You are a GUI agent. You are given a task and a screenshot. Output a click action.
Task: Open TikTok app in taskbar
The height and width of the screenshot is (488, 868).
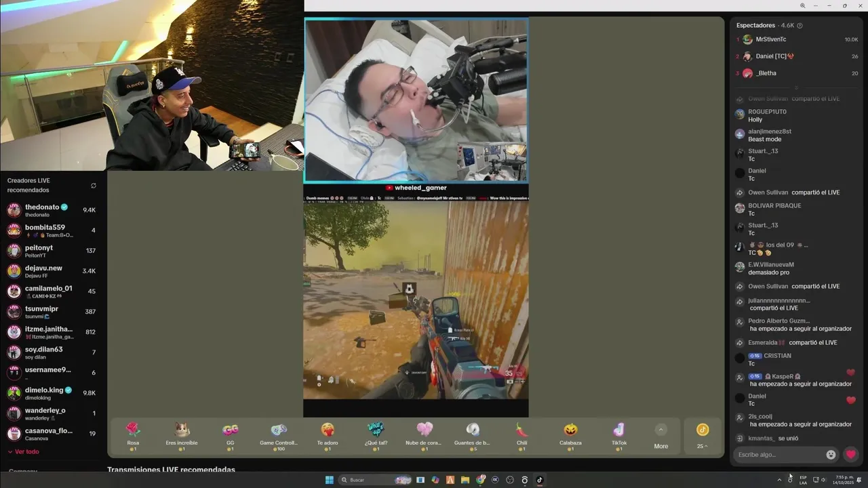click(x=540, y=480)
